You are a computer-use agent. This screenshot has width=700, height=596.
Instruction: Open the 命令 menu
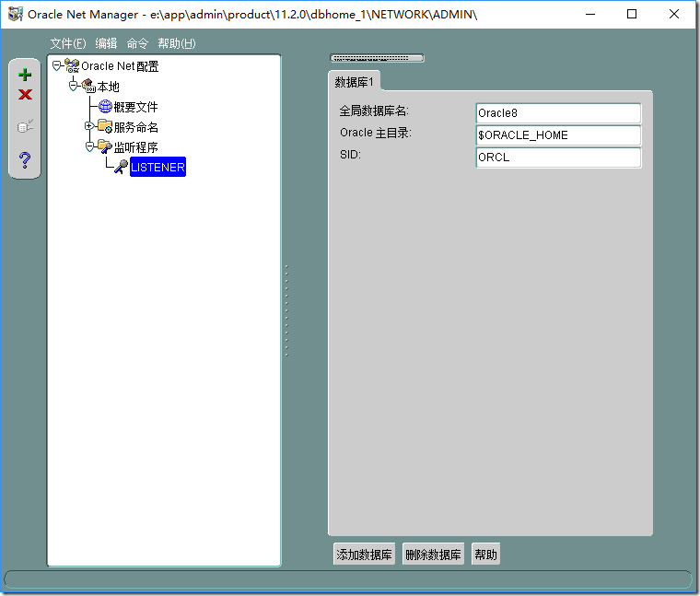pyautogui.click(x=137, y=43)
